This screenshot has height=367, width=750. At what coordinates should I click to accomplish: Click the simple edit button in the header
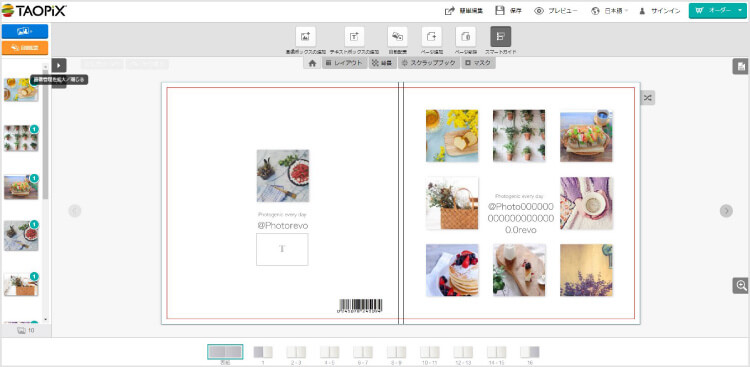(464, 11)
